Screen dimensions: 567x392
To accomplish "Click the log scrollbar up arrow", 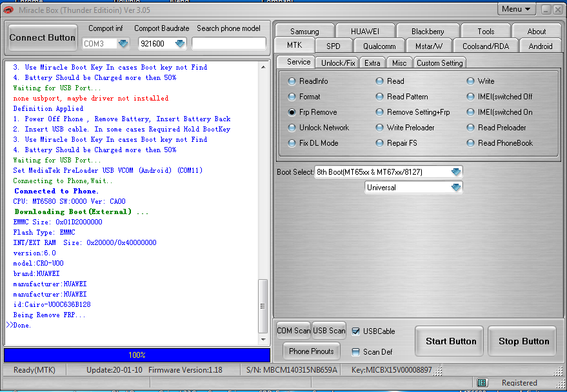I will pyautogui.click(x=263, y=67).
